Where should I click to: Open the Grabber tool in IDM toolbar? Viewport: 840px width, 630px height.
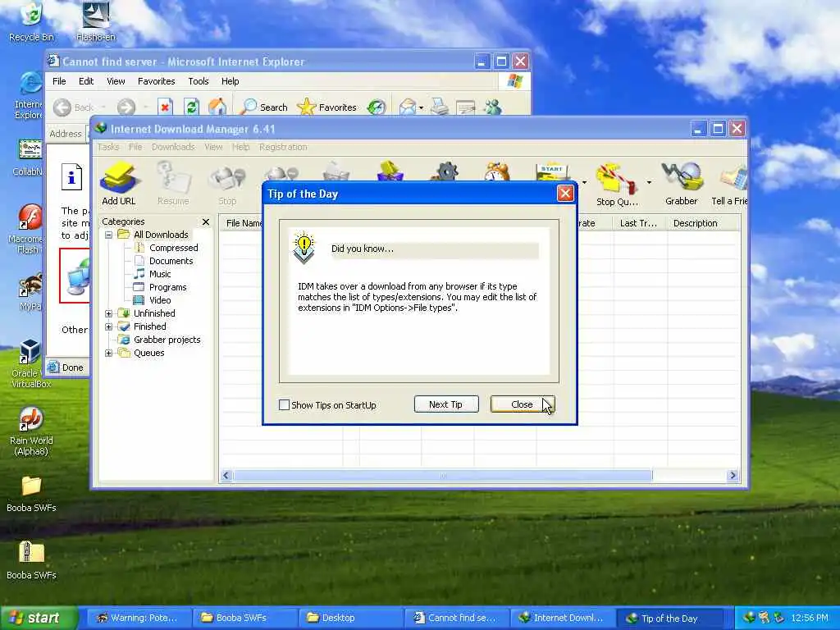pos(682,183)
